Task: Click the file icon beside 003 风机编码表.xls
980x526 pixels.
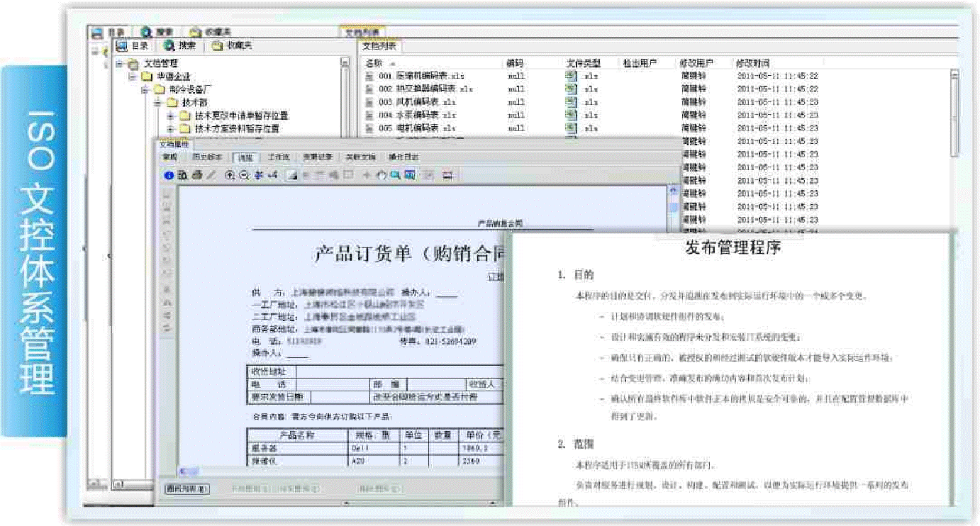Action: [x=369, y=102]
